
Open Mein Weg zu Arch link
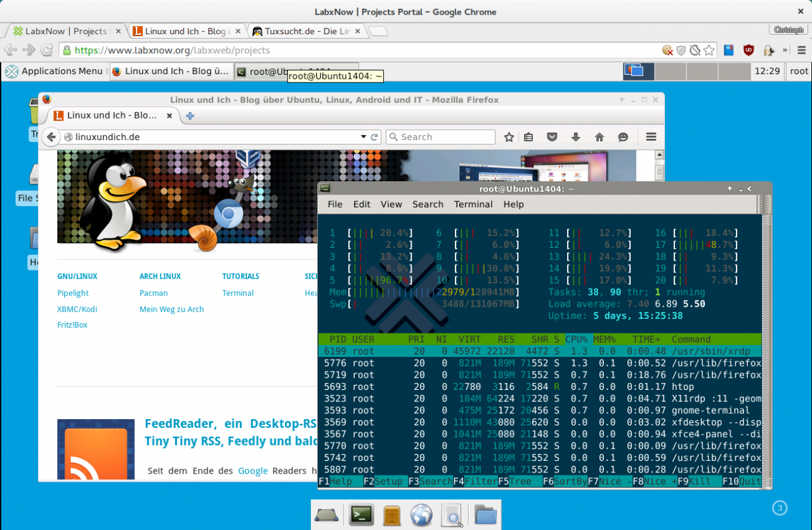point(172,309)
